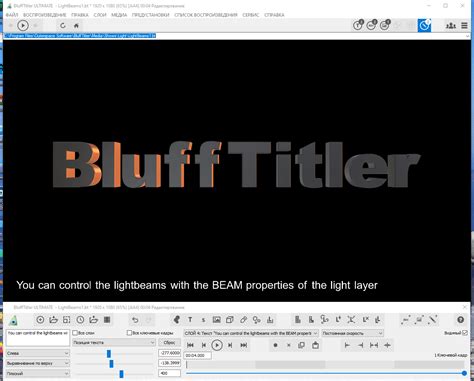Open the Позиция текста property dropdown
This screenshot has width=474, height=381.
(114, 342)
